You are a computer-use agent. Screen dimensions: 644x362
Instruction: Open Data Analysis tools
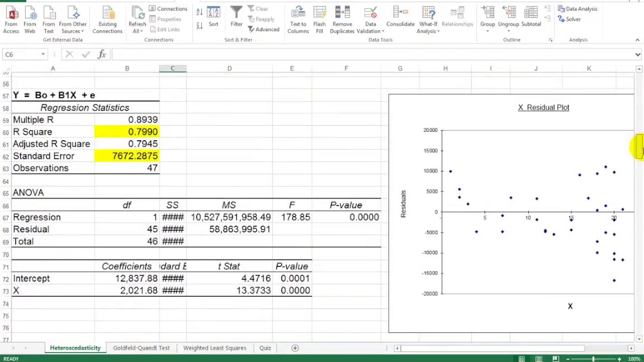click(x=577, y=9)
